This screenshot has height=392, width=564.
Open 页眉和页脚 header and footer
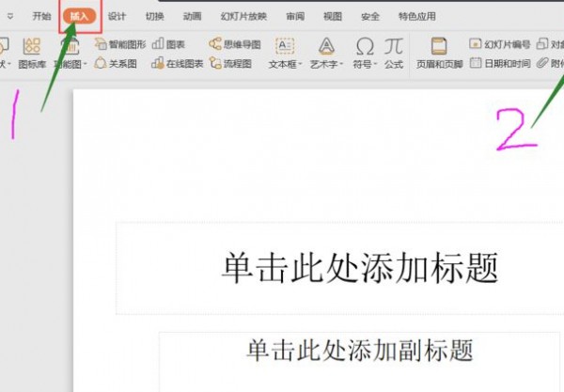point(439,54)
